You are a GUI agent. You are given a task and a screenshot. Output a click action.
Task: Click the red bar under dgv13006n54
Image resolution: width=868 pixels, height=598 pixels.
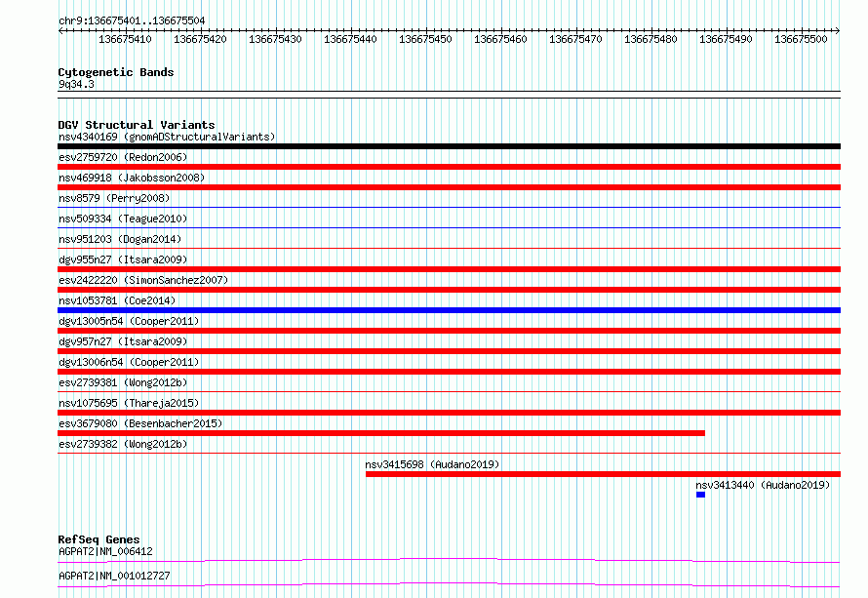449,372
